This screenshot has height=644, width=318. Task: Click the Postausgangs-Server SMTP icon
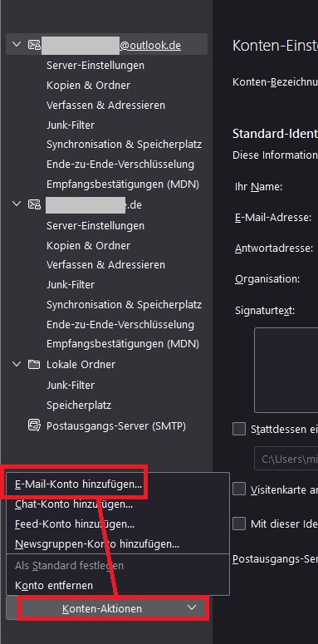[x=34, y=425]
